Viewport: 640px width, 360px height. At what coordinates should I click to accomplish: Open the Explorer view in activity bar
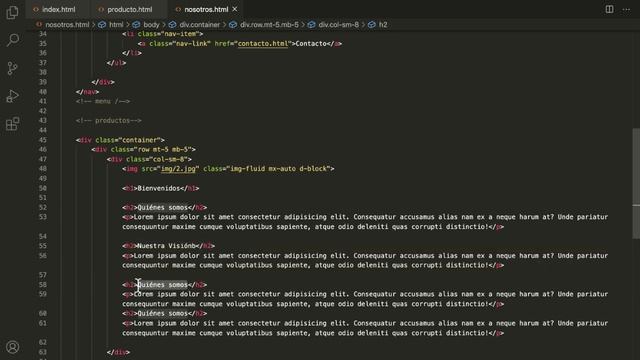[12, 12]
